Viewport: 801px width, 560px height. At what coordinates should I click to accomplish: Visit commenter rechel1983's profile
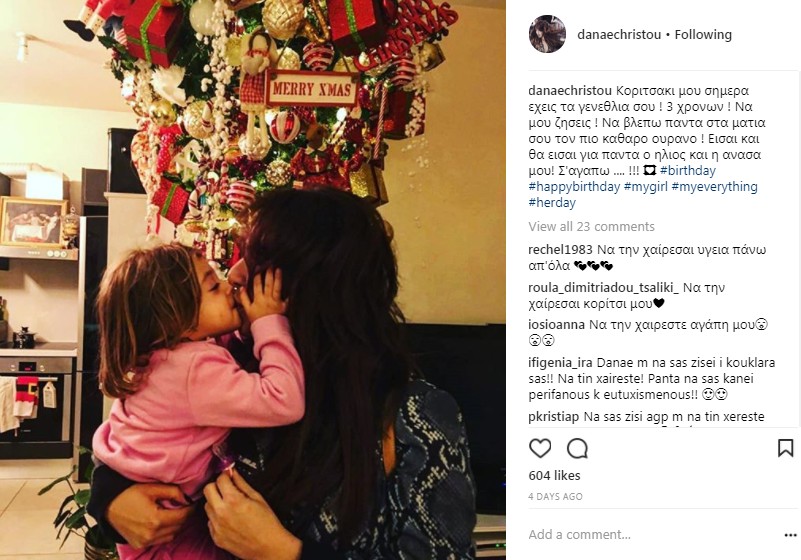(x=560, y=250)
